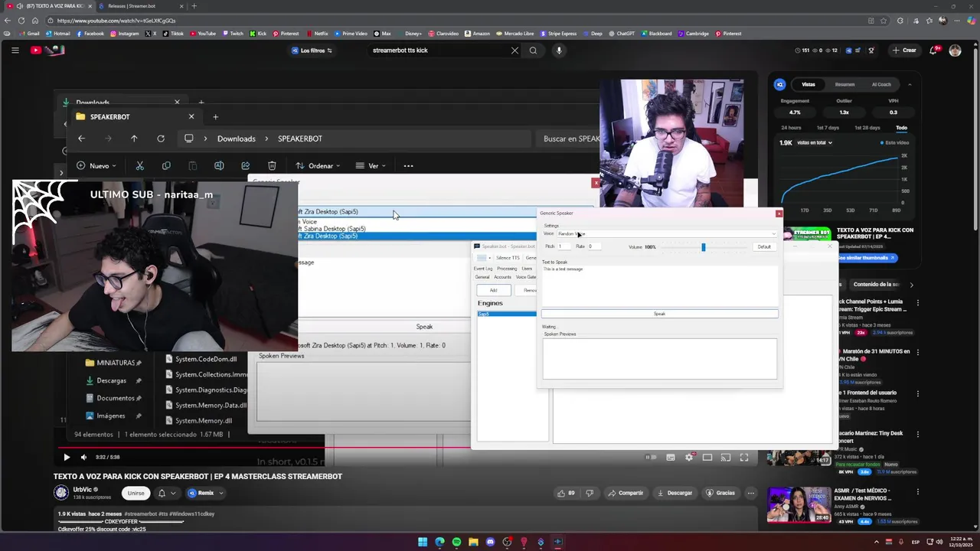Viewport: 980px width, 551px height.
Task: Clear the search box with the X
Action: pyautogui.click(x=514, y=51)
